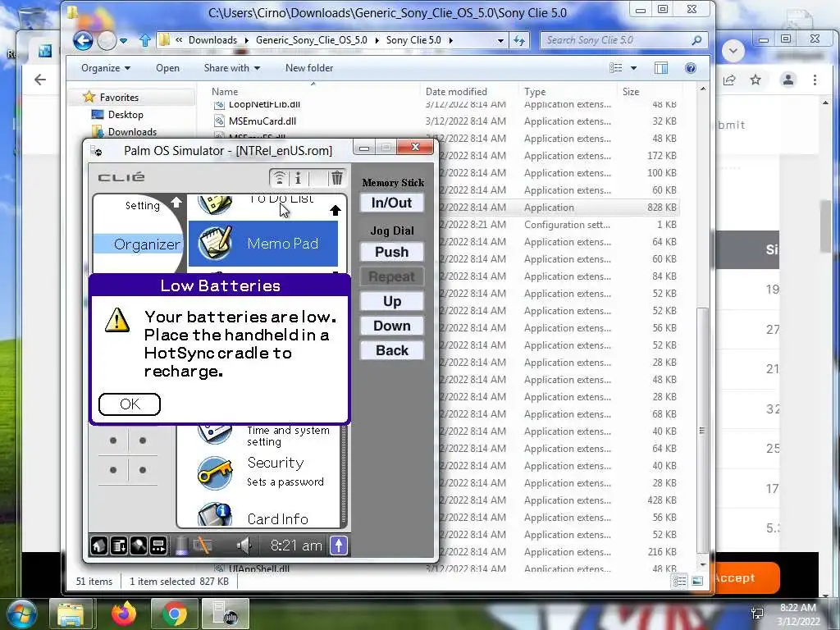Click the Explorer Forward navigation arrow
The image size is (840, 630).
pos(107,40)
